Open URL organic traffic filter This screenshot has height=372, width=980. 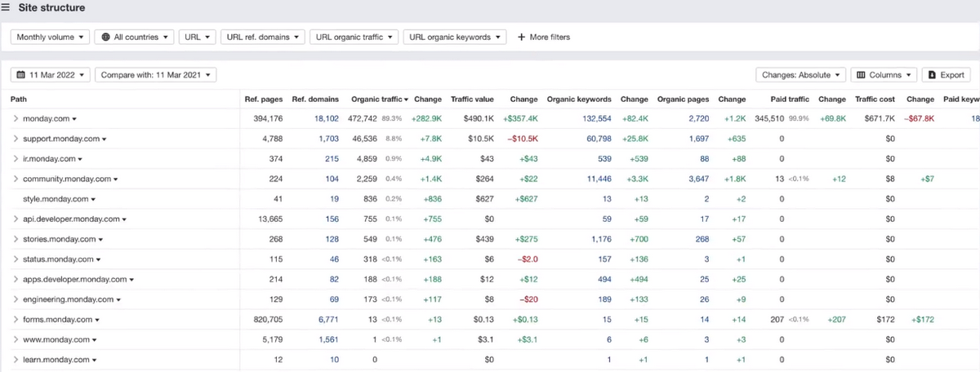pos(354,37)
